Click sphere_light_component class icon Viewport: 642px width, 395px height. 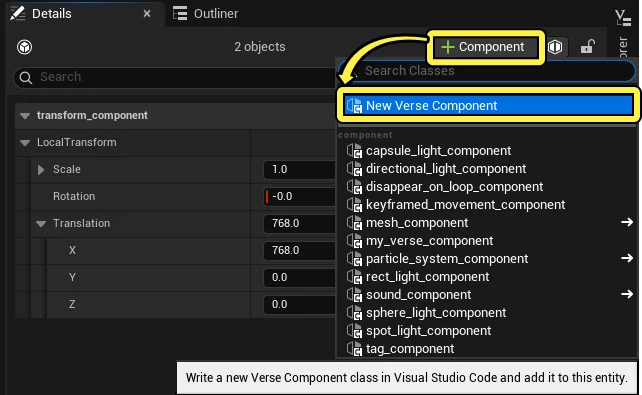click(x=355, y=313)
